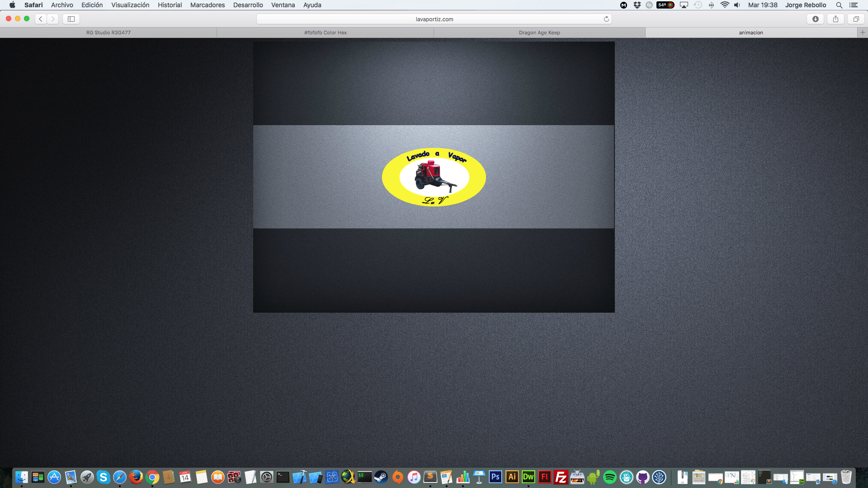Open AirPlay display menu
868x488 pixels.
click(x=684, y=5)
